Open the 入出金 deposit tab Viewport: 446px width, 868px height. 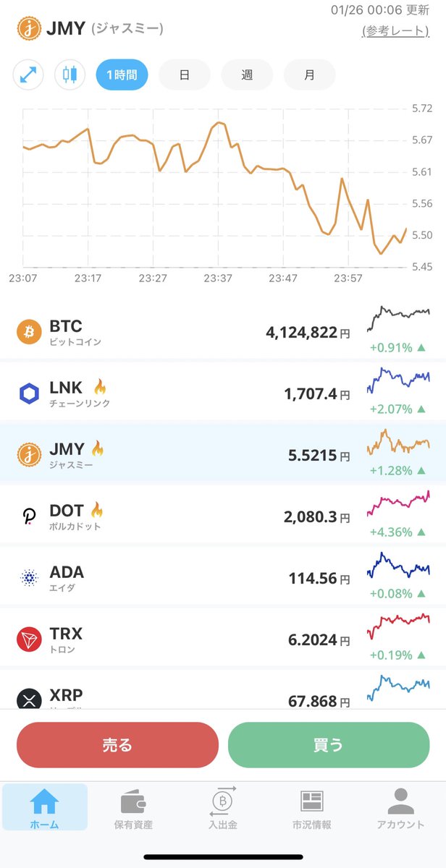click(222, 808)
